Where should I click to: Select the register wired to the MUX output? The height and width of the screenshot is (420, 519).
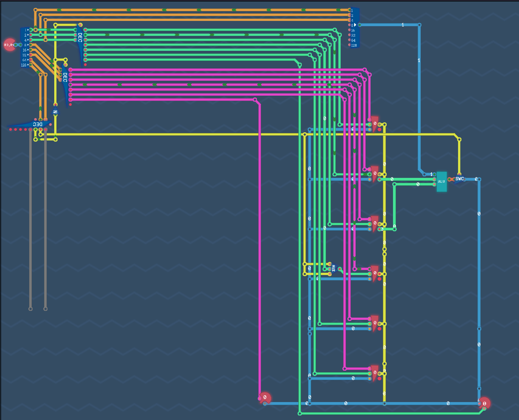375,274
